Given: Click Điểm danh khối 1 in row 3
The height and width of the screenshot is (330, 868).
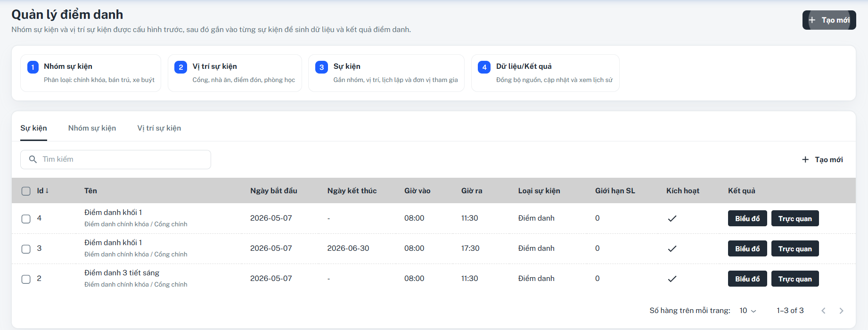Looking at the screenshot, I should [113, 243].
